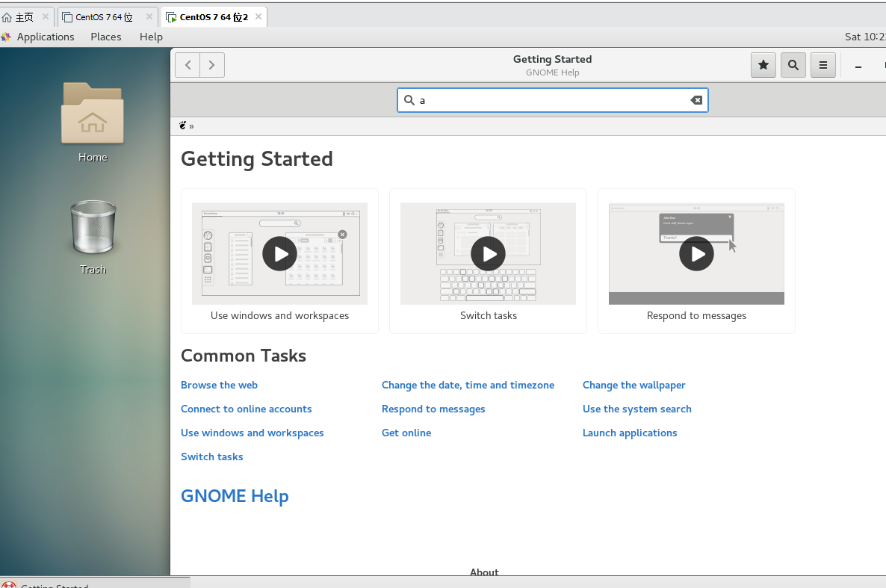Go forward with the right arrow button
The image size is (886, 588).
(x=212, y=65)
